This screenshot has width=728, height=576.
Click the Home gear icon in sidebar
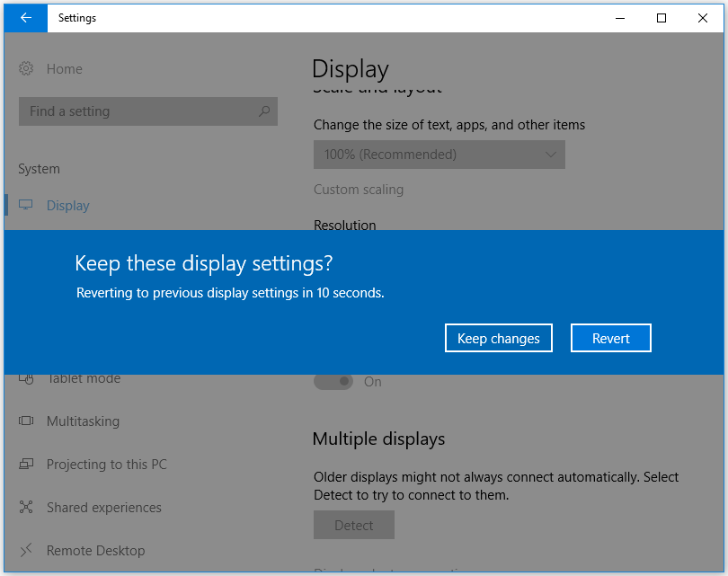[x=24, y=68]
